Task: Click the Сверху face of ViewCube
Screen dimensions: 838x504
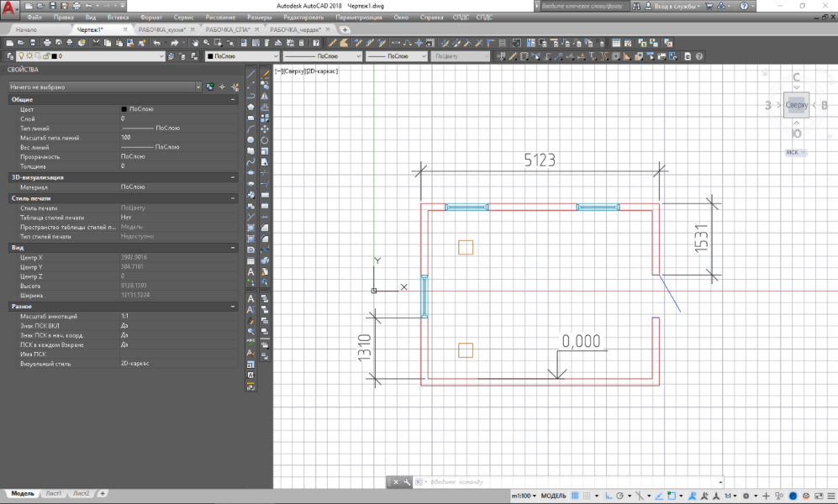Action: [796, 105]
